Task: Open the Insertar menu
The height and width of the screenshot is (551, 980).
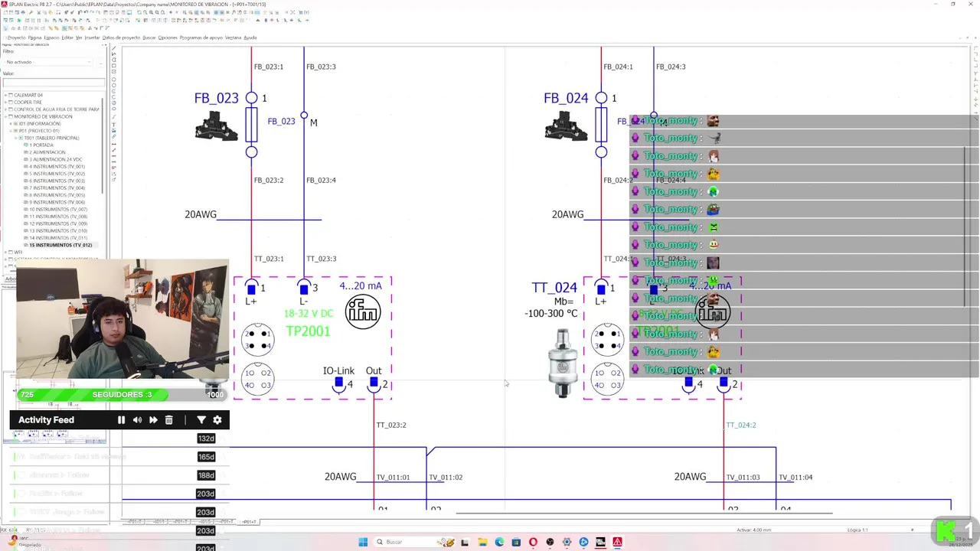Action: 92,37
